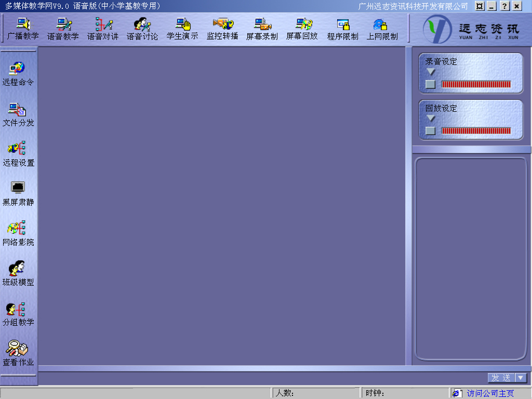Expand the 录音设定 triangle dropdown

(x=431, y=72)
